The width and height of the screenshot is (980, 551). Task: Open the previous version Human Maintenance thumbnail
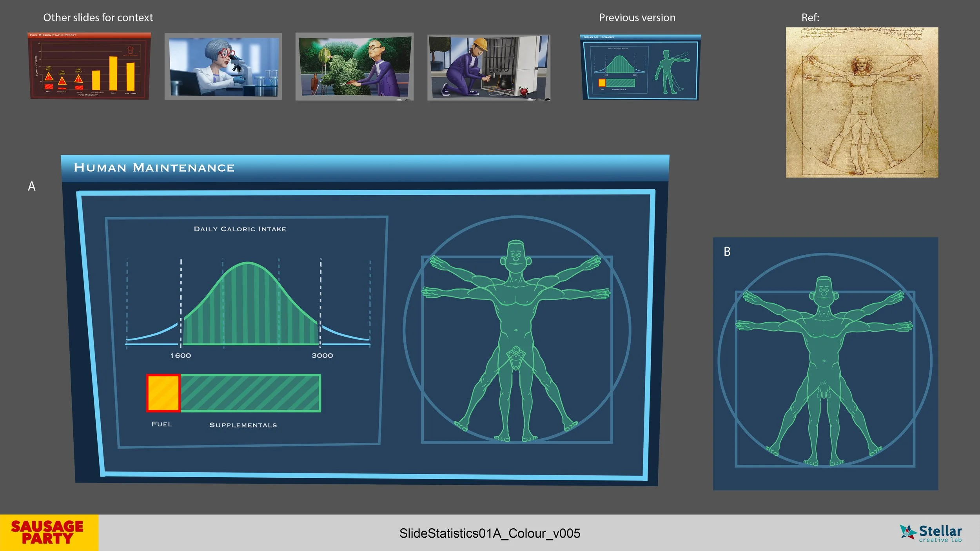640,67
